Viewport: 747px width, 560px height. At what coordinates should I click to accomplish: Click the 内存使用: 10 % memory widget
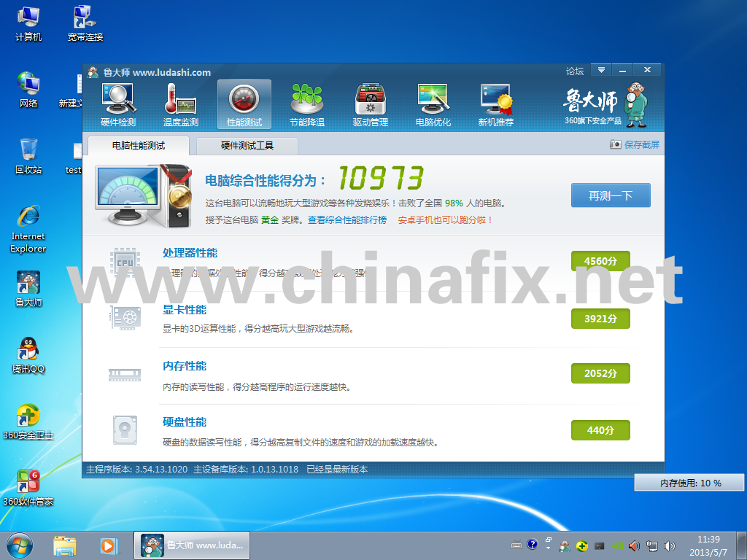tap(689, 483)
